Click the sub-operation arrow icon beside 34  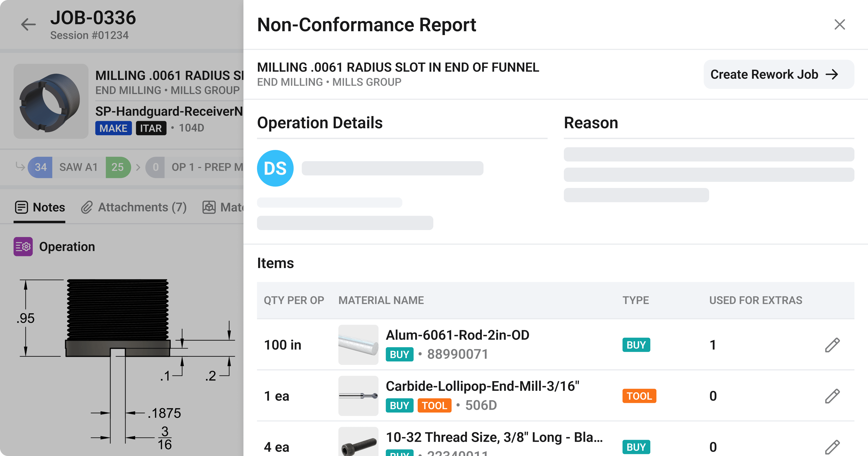pos(20,166)
